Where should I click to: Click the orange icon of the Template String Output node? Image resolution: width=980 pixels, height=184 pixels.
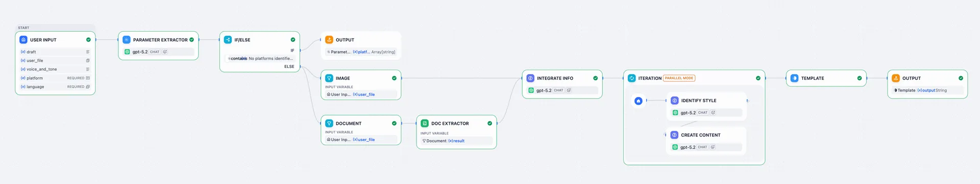coord(896,78)
